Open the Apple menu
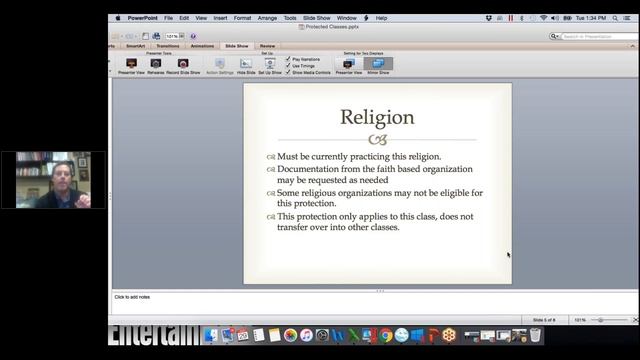Viewport: 640px width, 360px height. 118,18
